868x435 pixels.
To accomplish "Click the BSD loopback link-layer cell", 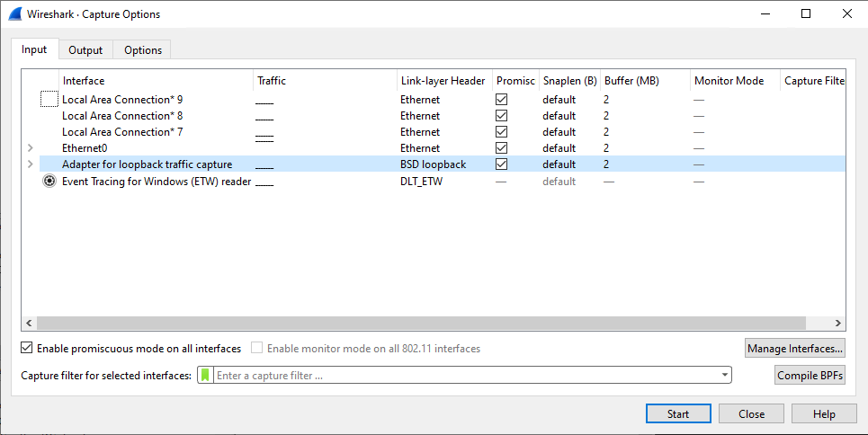I will tap(434, 164).
